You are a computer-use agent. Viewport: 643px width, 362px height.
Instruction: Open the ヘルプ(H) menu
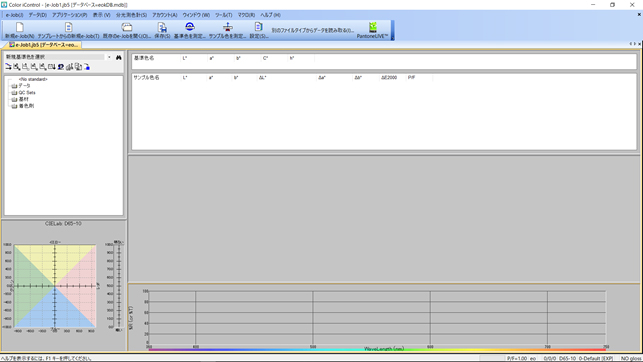[270, 15]
